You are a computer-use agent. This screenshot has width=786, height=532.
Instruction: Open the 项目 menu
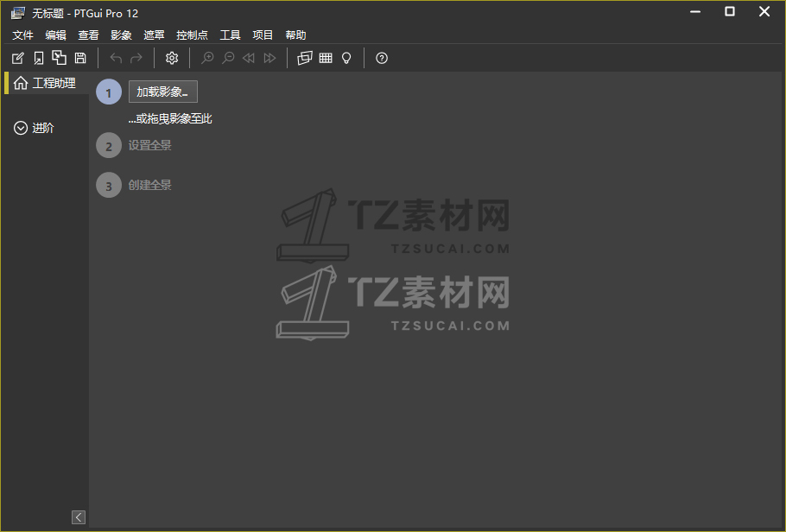pyautogui.click(x=263, y=35)
